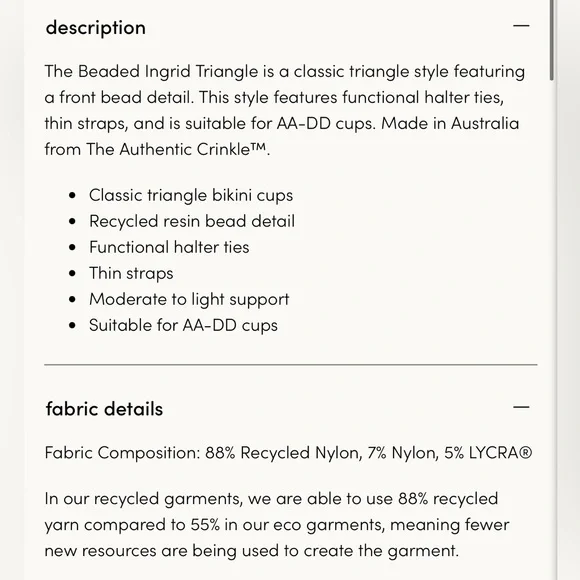Click the recycled garments explanation paragraph
This screenshot has height=580, width=580.
coord(277,525)
